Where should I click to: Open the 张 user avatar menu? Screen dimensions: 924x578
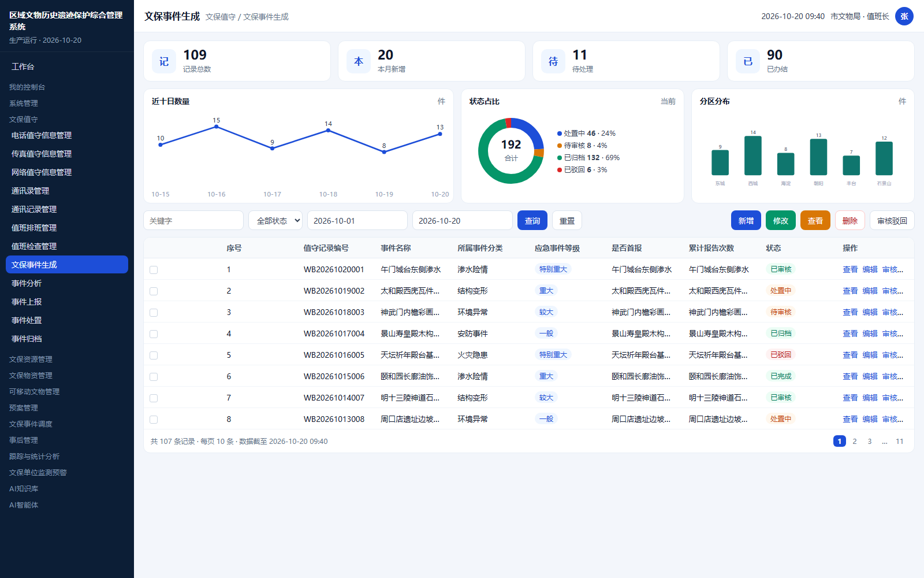pyautogui.click(x=904, y=16)
